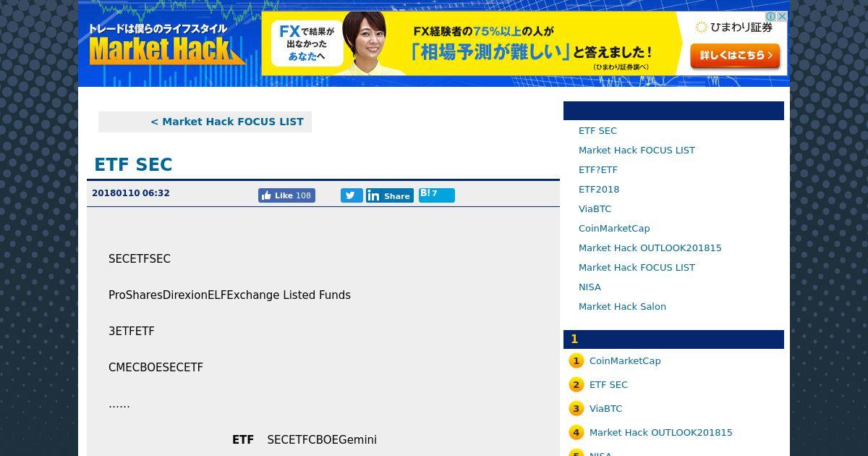This screenshot has height=456, width=868.
Task: Click rank 3 badge beside ViaBTC
Action: coord(576,409)
